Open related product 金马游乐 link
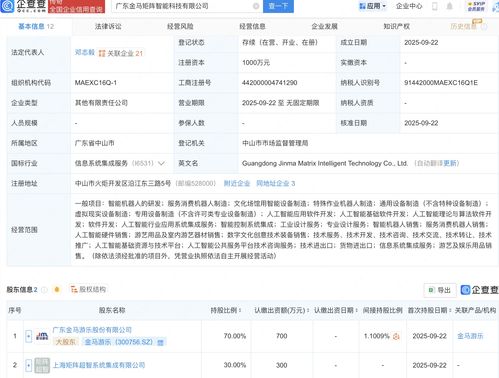This screenshot has width=499, height=378. tap(470, 336)
